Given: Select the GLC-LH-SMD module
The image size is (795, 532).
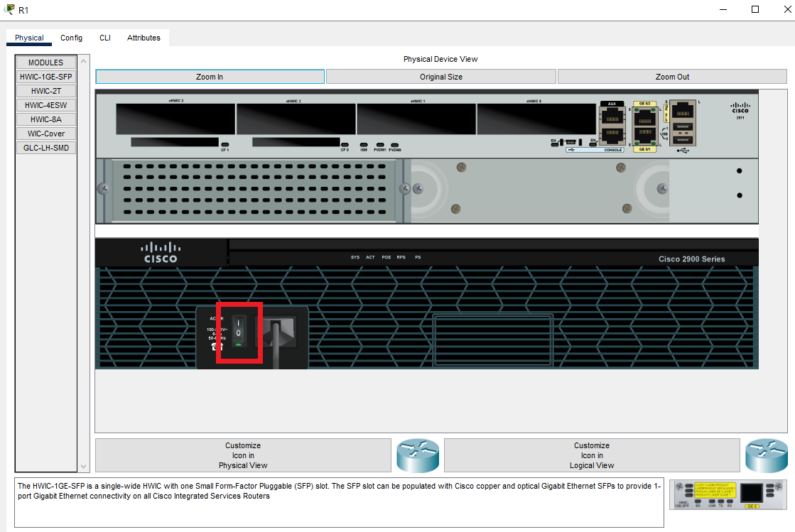Looking at the screenshot, I should pyautogui.click(x=45, y=148).
